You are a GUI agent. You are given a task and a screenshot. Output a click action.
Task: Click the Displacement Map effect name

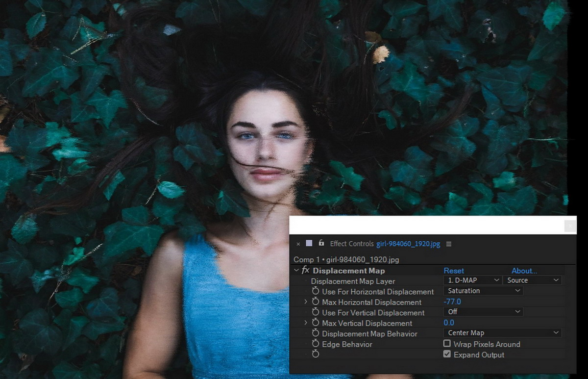tap(349, 271)
